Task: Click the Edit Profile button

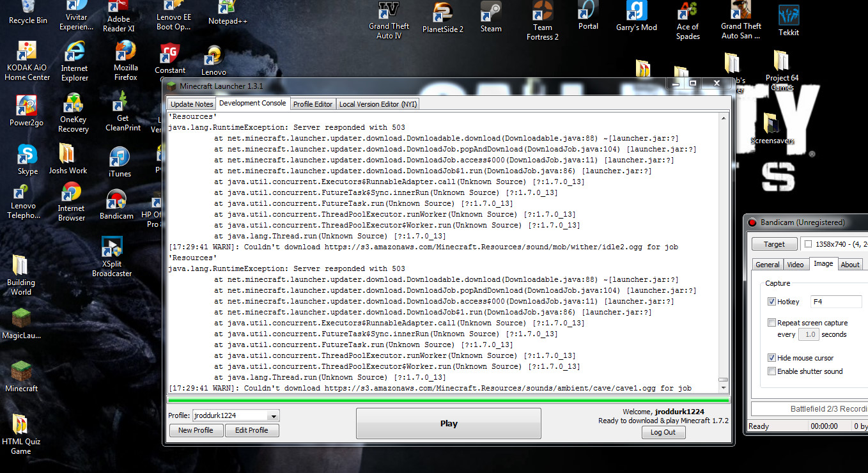Action: point(251,430)
